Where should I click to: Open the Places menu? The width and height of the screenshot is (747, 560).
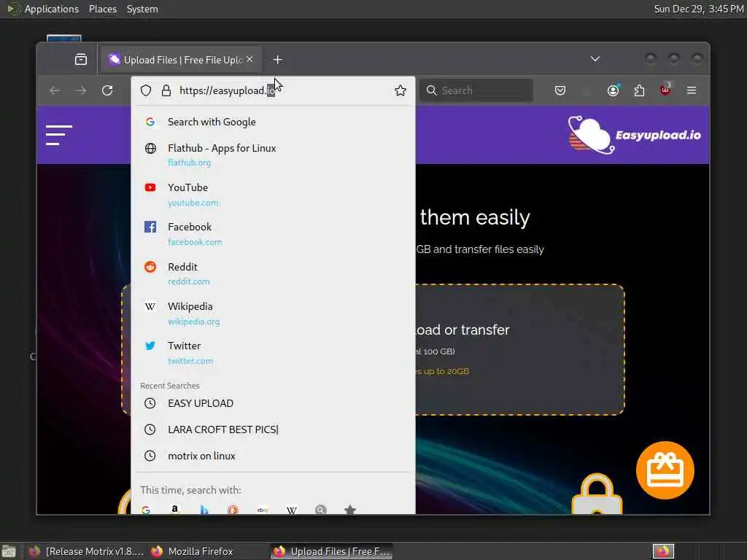tap(102, 9)
